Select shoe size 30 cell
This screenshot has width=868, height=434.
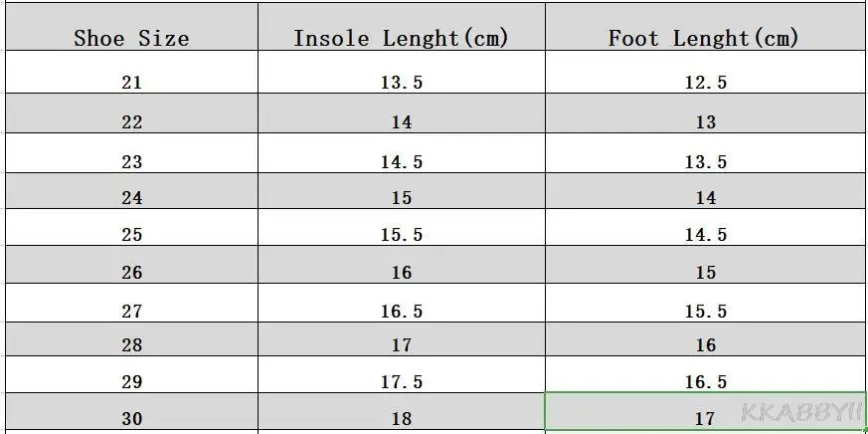[x=131, y=419]
